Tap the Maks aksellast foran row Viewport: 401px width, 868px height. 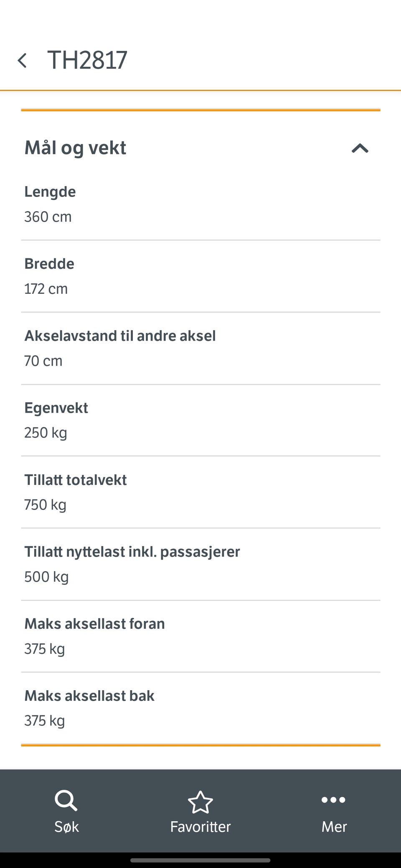tap(200, 636)
